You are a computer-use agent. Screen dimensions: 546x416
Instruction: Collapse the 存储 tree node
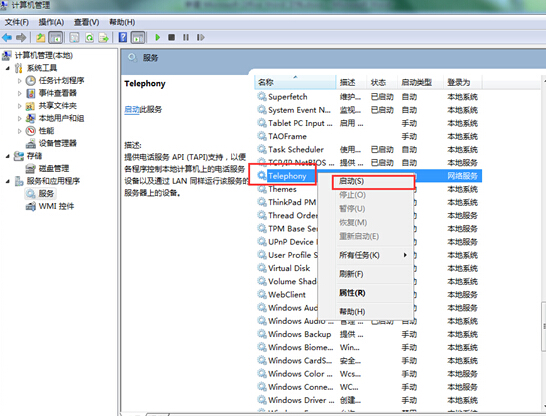8,156
